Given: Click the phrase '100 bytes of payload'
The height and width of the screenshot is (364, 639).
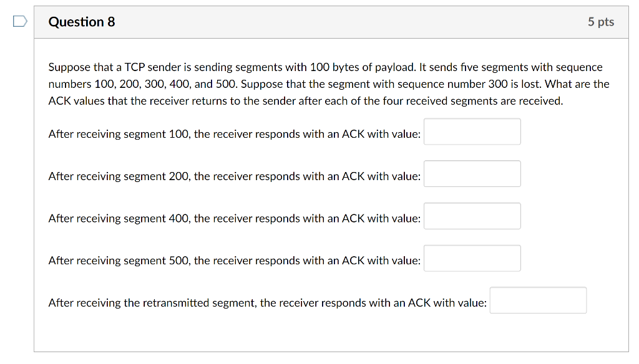Looking at the screenshot, I should tap(363, 67).
